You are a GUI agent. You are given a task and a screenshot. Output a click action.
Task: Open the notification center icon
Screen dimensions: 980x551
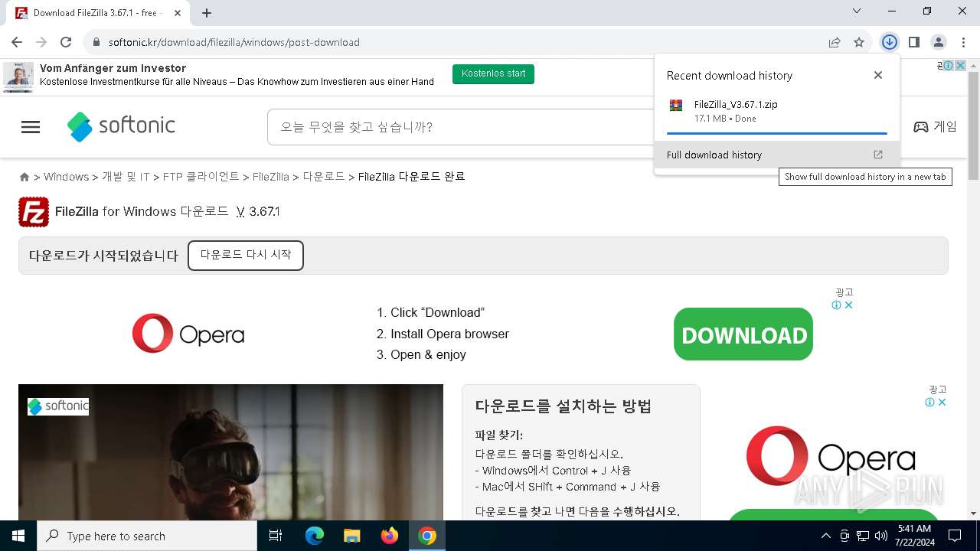point(955,536)
